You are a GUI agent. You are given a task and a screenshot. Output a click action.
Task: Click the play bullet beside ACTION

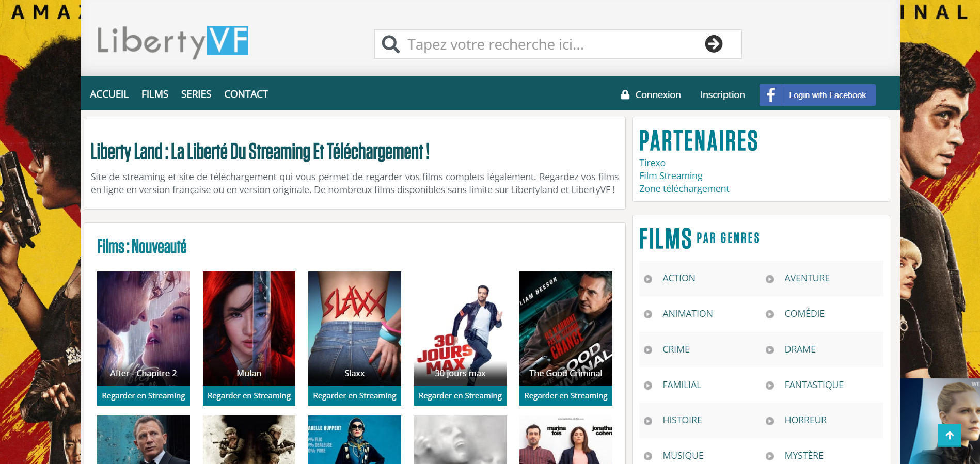[648, 279]
